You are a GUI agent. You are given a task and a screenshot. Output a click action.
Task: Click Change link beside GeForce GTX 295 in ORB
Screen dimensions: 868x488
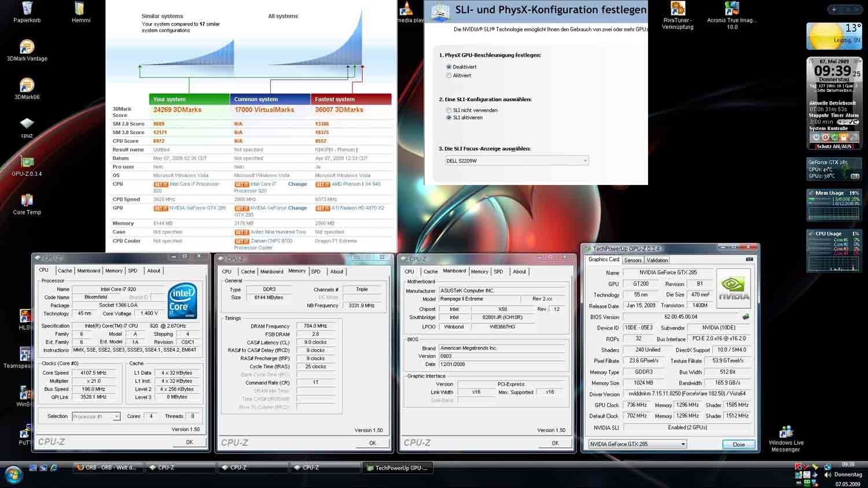[297, 208]
